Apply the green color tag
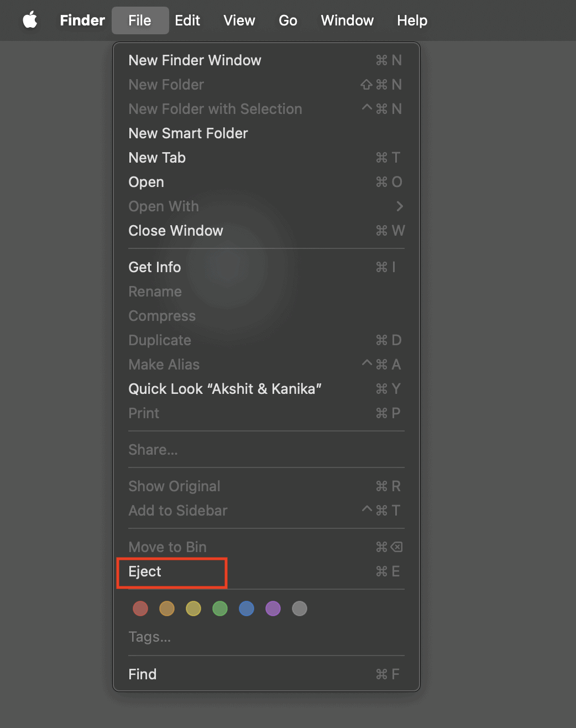Image resolution: width=576 pixels, height=728 pixels. (x=220, y=609)
